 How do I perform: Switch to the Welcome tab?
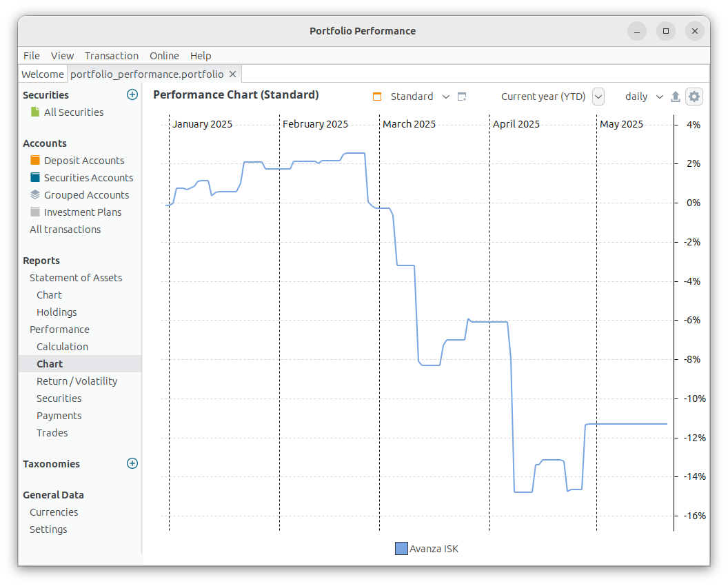tap(43, 74)
